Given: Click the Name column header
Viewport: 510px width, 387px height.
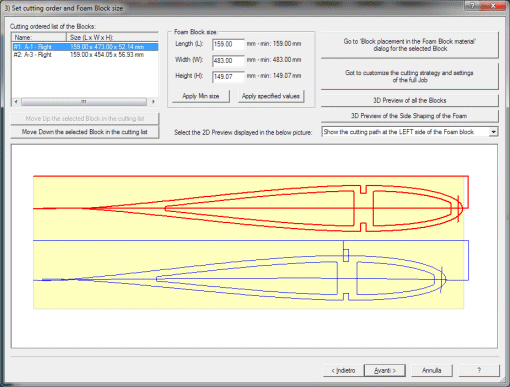Looking at the screenshot, I should point(39,37).
